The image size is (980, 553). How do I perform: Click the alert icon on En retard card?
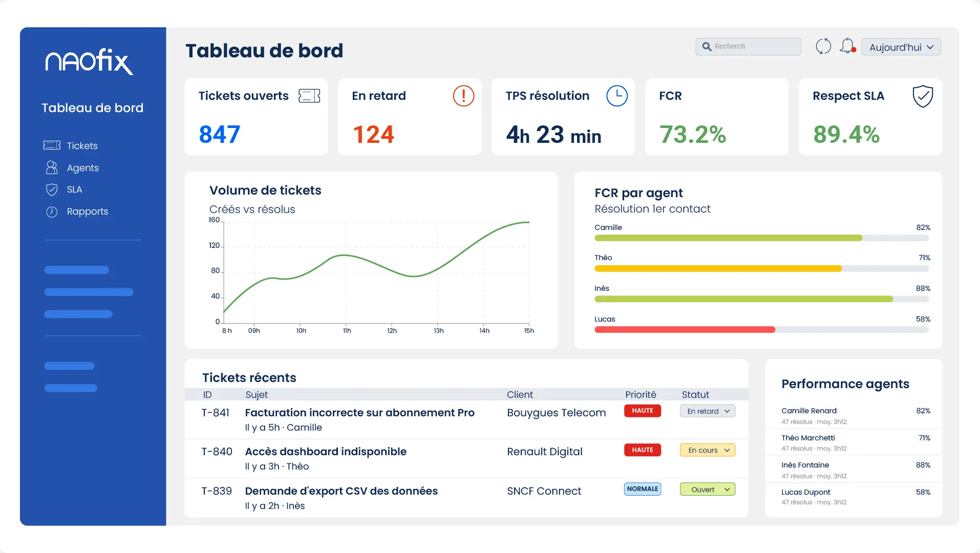[x=463, y=96]
